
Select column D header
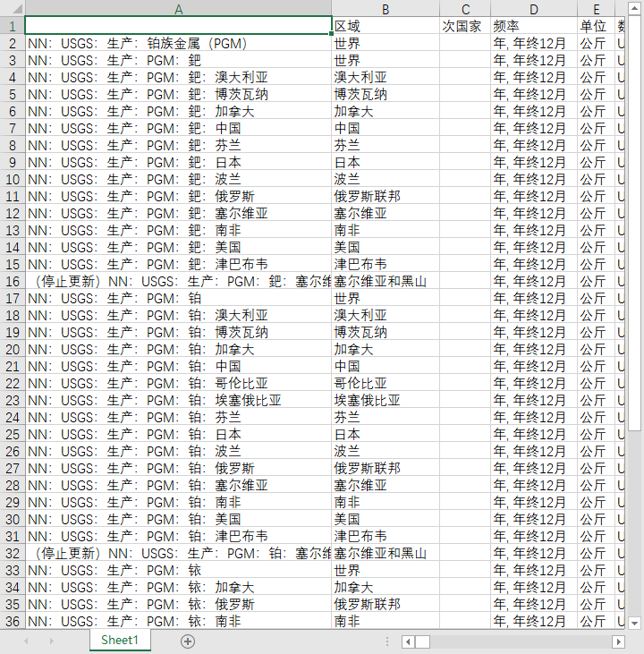tap(534, 9)
